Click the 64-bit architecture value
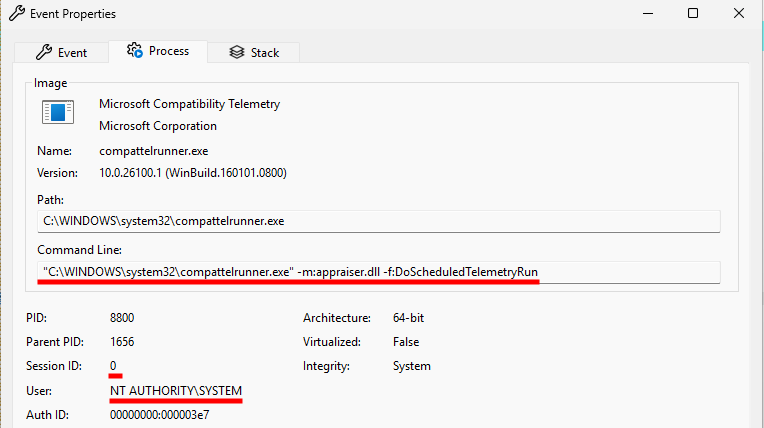 pyautogui.click(x=408, y=318)
